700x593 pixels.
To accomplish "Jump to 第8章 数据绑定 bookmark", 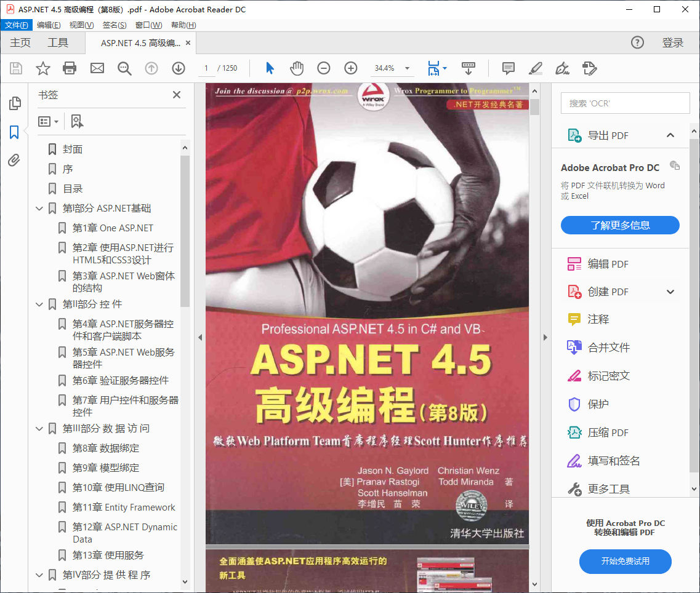I will coord(106,448).
